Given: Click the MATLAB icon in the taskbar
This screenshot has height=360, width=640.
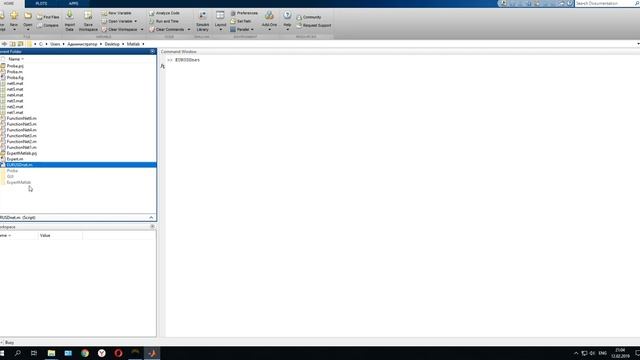Looking at the screenshot, I should [152, 353].
